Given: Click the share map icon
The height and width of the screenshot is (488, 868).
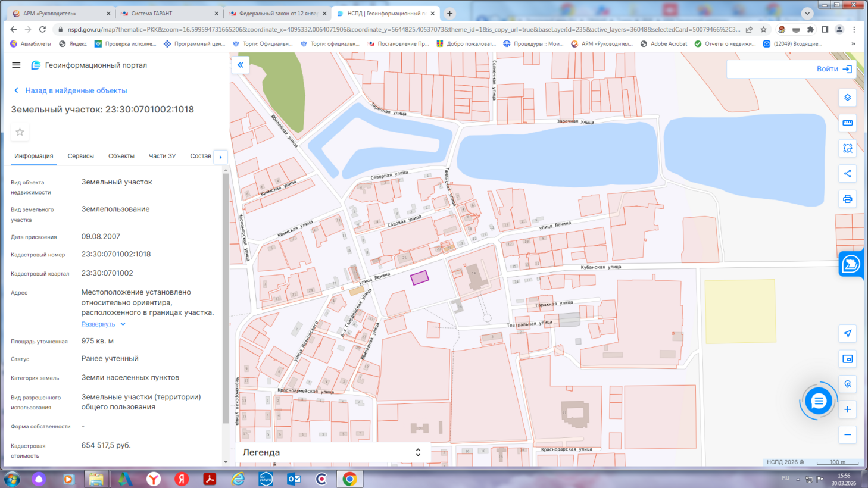Looking at the screenshot, I should click(x=847, y=174).
